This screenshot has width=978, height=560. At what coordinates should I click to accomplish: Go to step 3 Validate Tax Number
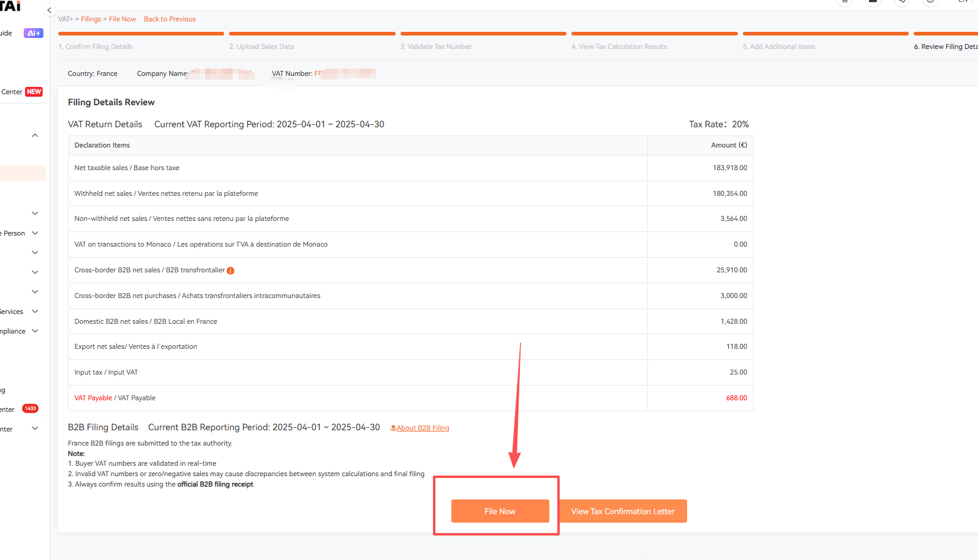(x=436, y=47)
